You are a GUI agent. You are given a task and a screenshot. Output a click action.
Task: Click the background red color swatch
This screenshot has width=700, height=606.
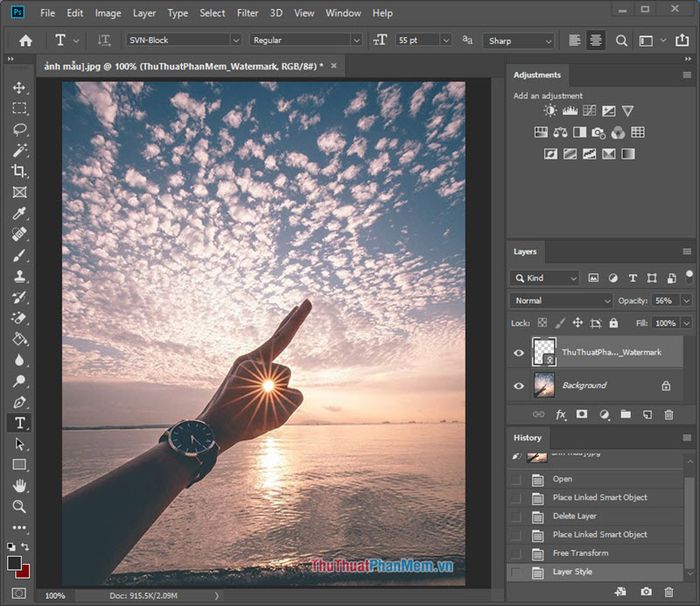click(x=25, y=573)
